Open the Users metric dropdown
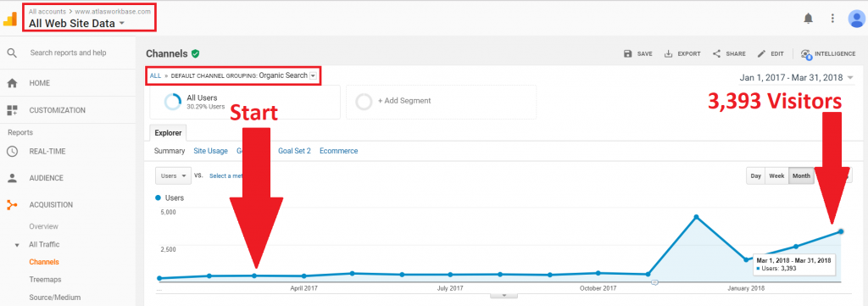Screen dimensions: 868x306 click(173, 176)
